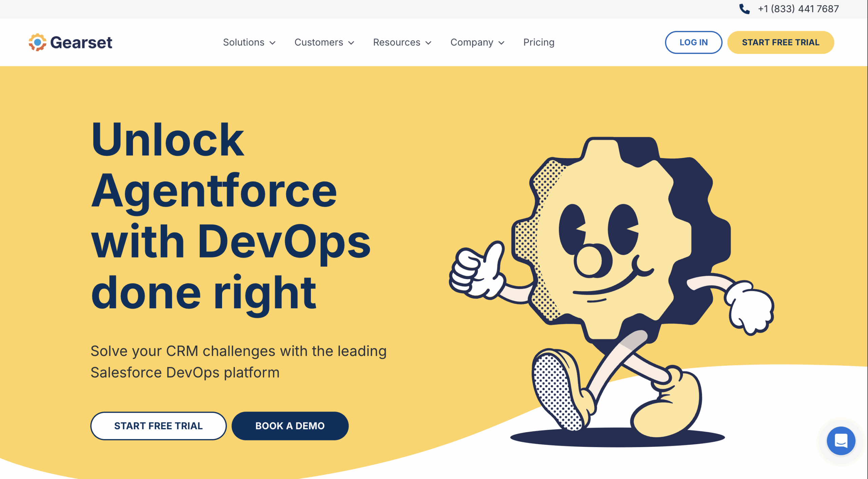Click the LOG IN button
Viewport: 868px width, 479px height.
click(693, 42)
